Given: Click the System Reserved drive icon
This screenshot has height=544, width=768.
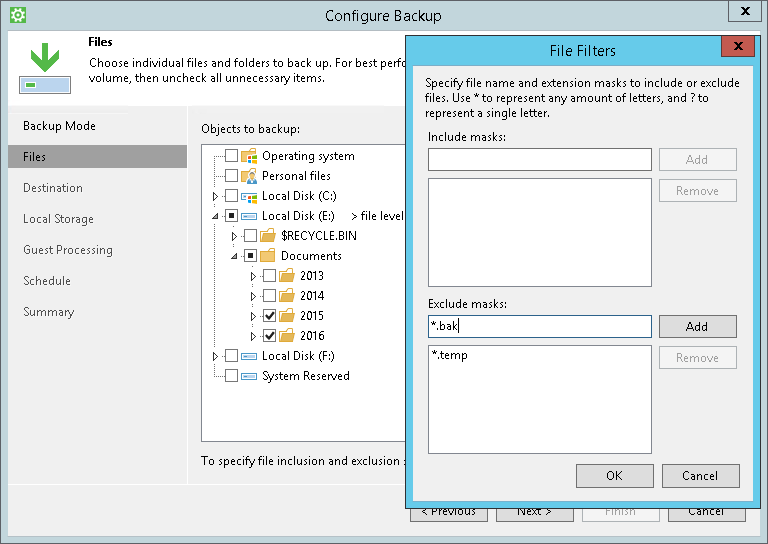Looking at the screenshot, I should coord(250,376).
